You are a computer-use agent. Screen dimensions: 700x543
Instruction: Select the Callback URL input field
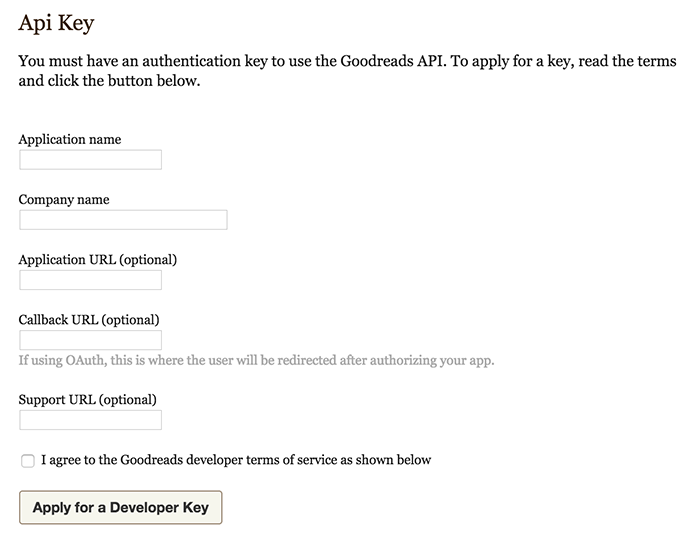point(90,340)
